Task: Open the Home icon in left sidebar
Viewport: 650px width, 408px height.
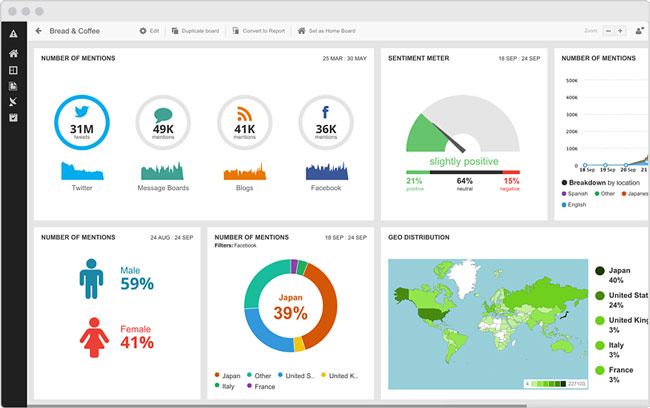Action: pyautogui.click(x=13, y=54)
